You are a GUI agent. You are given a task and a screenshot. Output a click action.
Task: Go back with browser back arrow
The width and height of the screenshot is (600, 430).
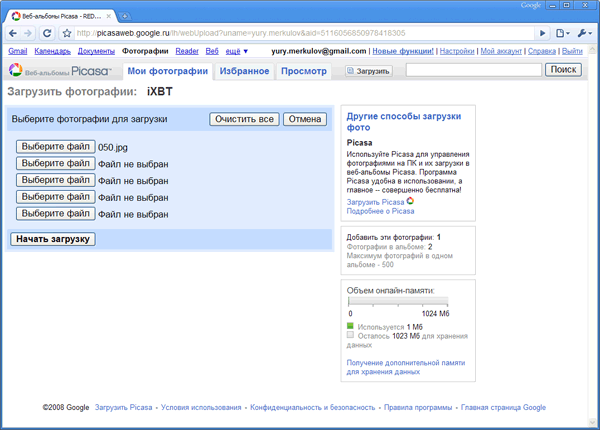point(13,33)
